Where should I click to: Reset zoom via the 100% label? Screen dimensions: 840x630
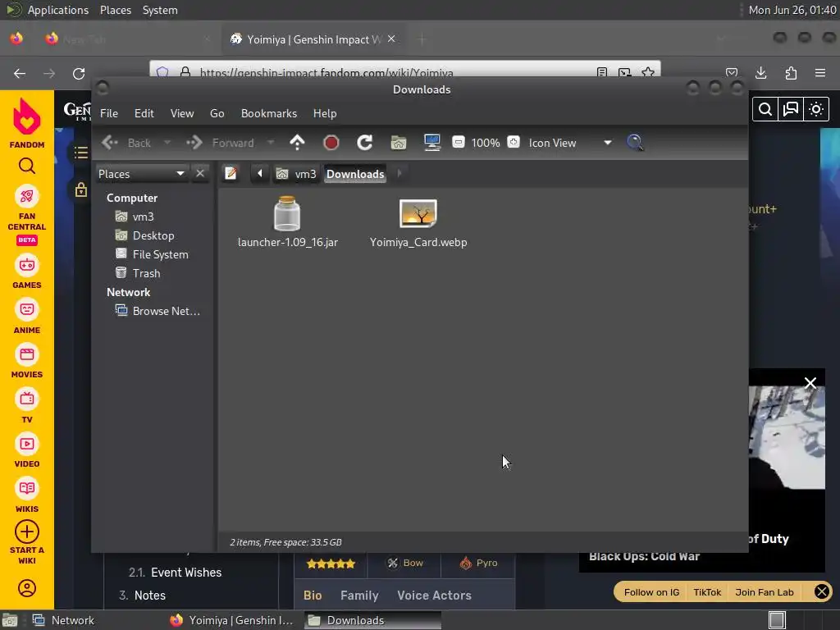[486, 143]
